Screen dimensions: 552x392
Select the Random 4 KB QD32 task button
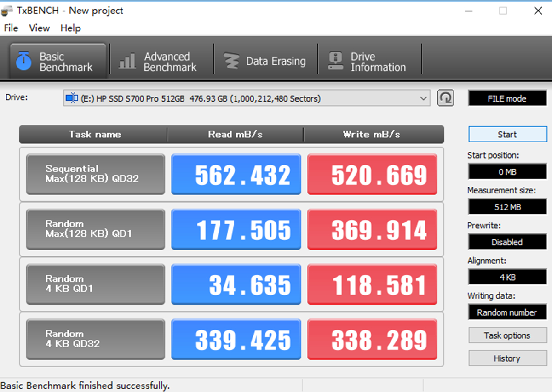95,339
